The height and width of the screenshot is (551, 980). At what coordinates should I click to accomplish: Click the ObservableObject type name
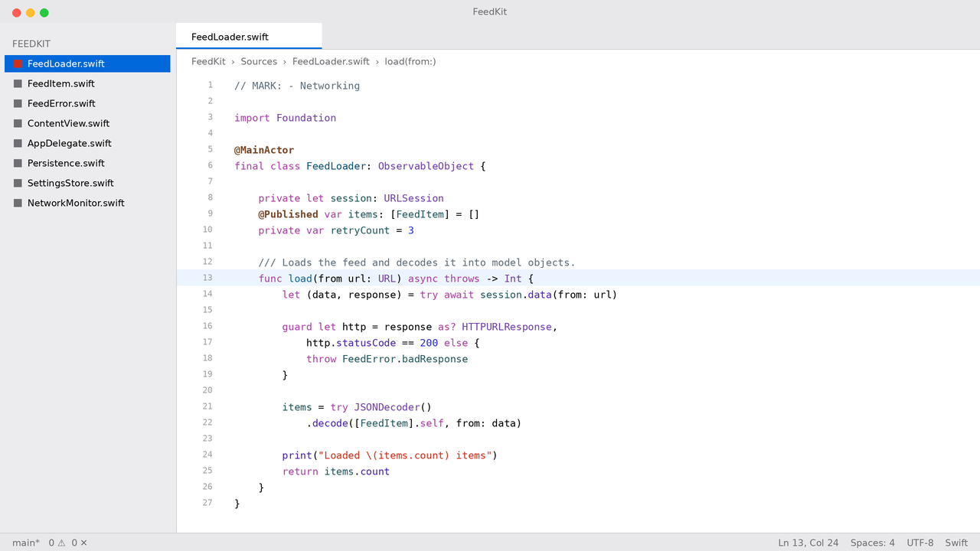point(426,166)
